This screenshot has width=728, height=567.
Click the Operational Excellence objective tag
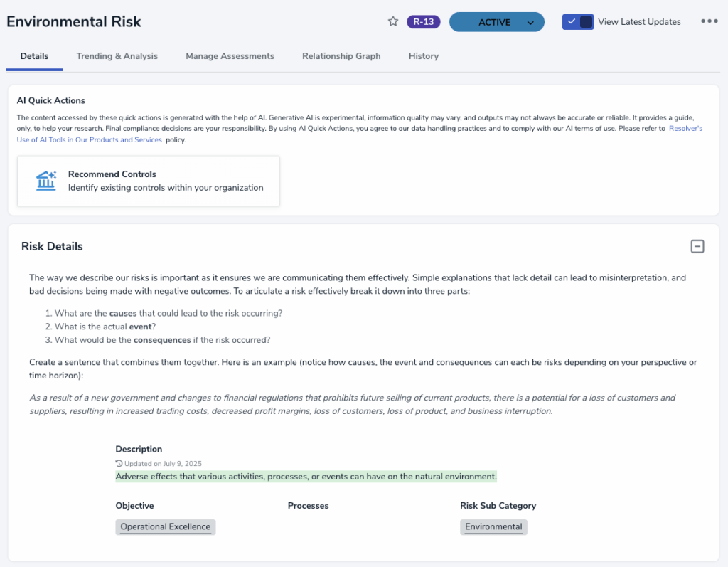[165, 527]
